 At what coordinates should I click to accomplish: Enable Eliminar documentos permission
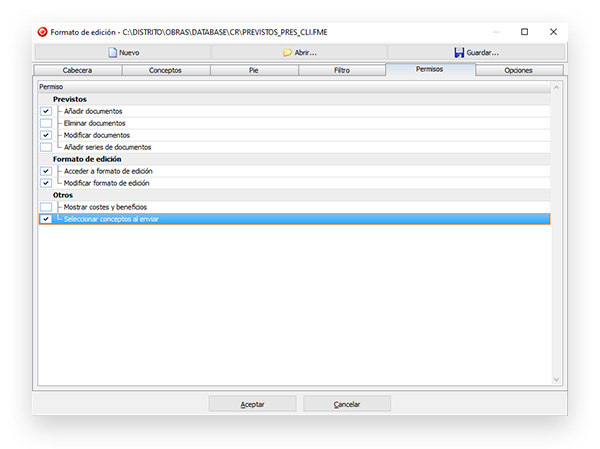point(46,123)
